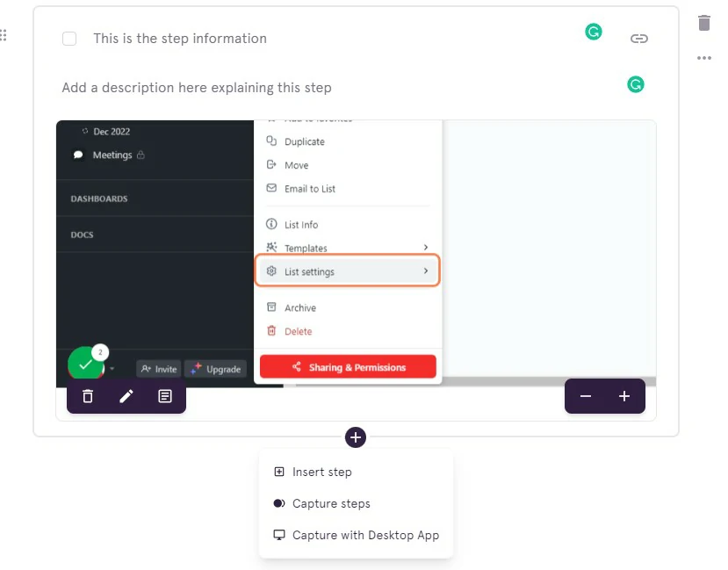Delete the screenshot using image toolbar trash
728x570 pixels.
88,396
